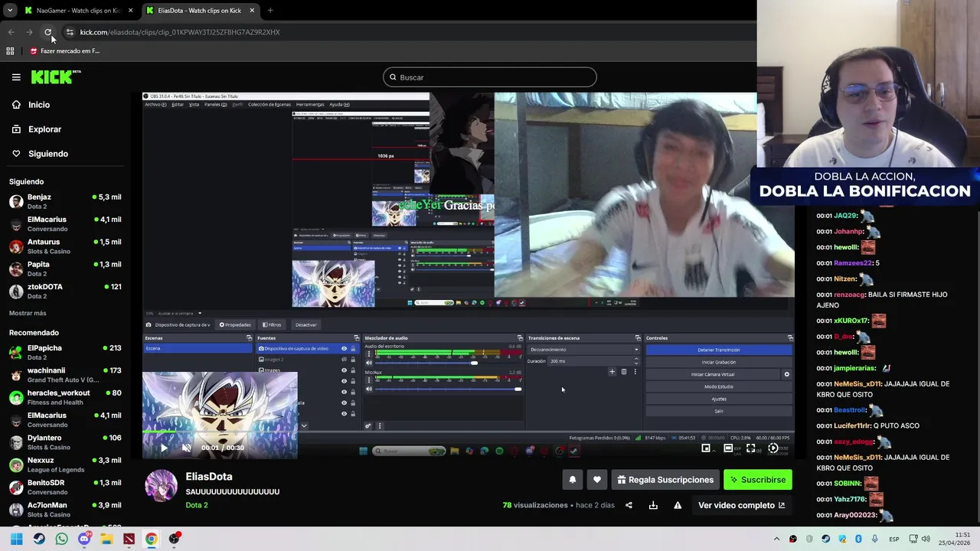Open Antaurus channel in followed list
The height and width of the screenshot is (551, 980).
[65, 246]
